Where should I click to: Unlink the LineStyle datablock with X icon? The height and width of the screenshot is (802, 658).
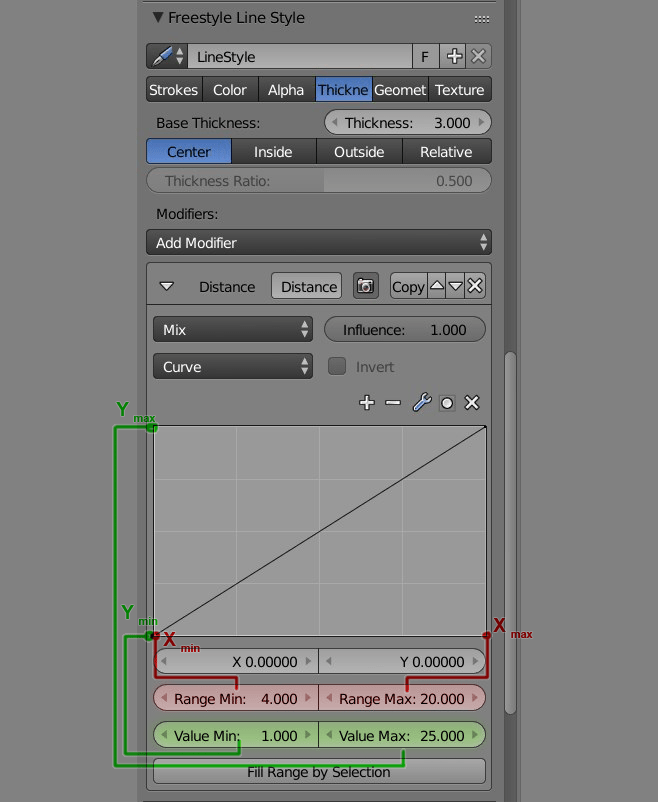tap(478, 56)
